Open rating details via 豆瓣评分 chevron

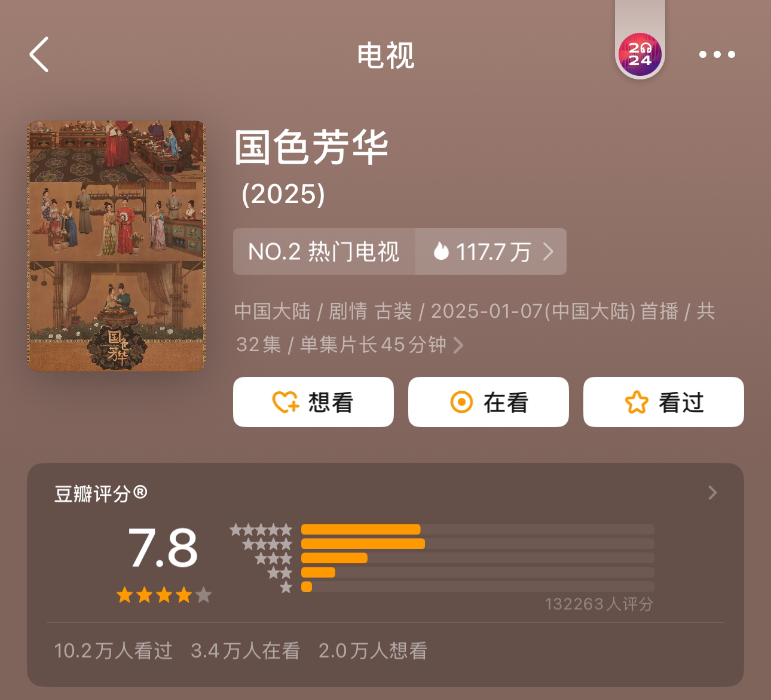(x=712, y=493)
